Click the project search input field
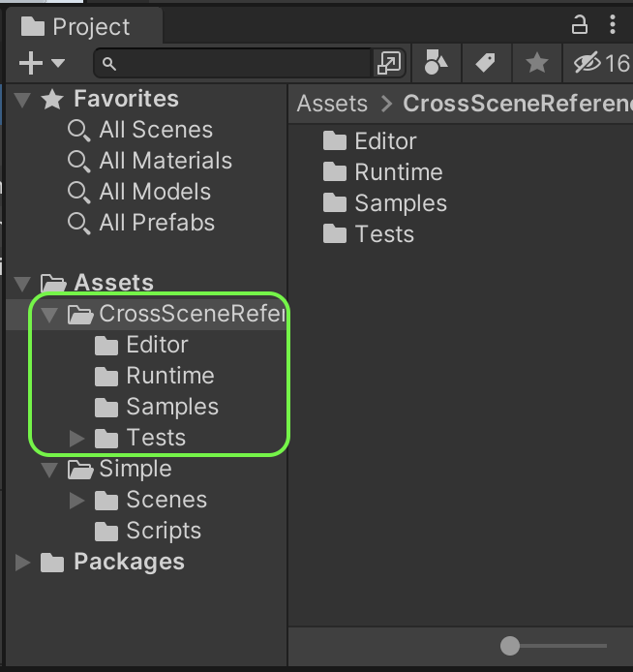This screenshot has height=672, width=633. click(x=237, y=64)
